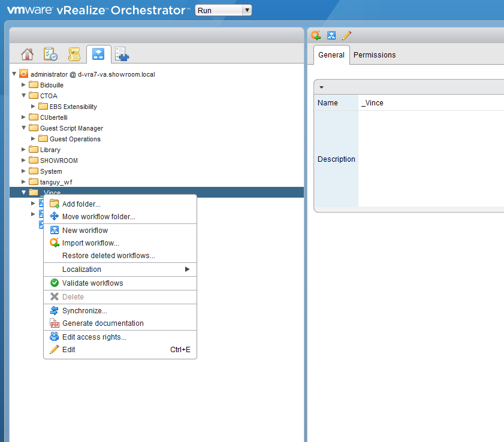Screen dimensions: 504x442
Task: Click the Add folder menu icon
Action: coord(55,204)
